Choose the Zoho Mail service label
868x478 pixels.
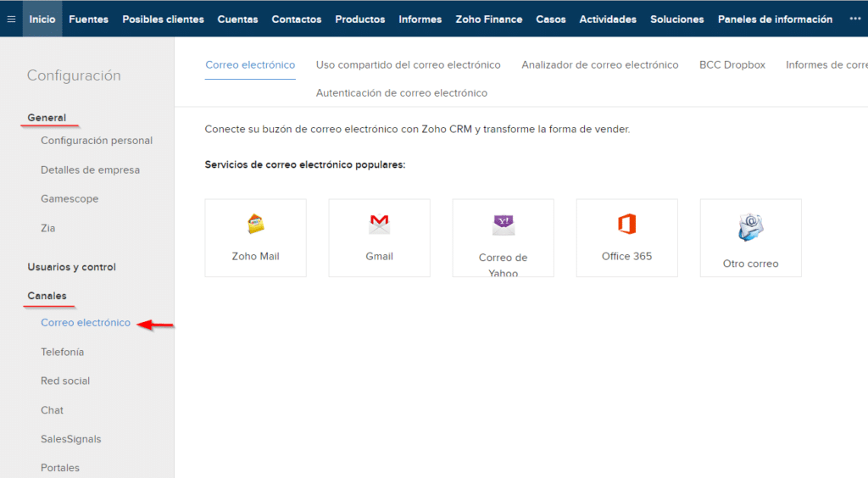[256, 256]
